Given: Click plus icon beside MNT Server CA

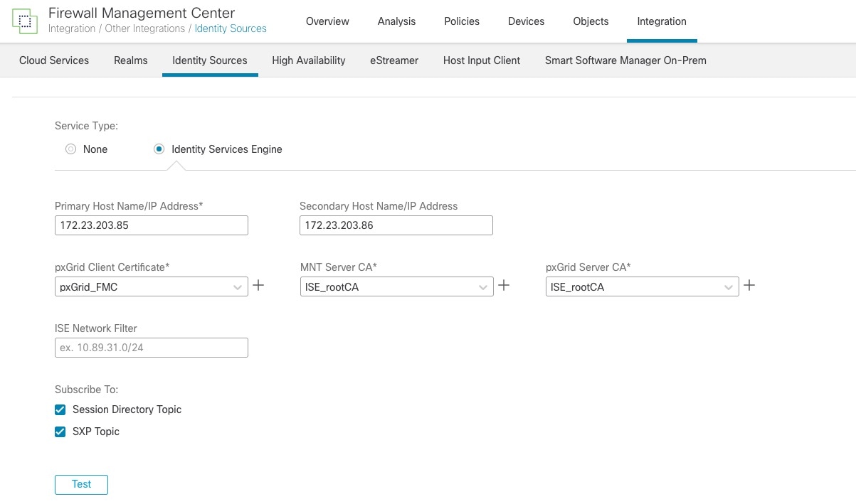Looking at the screenshot, I should pyautogui.click(x=504, y=286).
